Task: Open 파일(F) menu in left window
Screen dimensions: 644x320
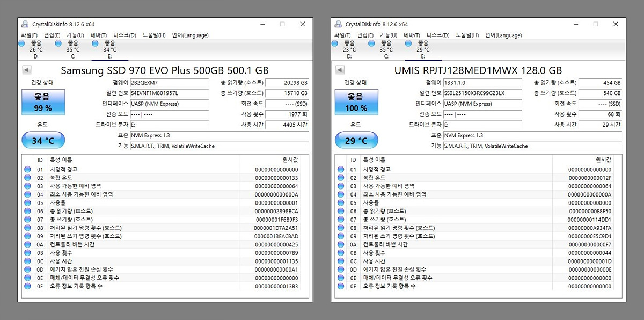Action: point(29,35)
